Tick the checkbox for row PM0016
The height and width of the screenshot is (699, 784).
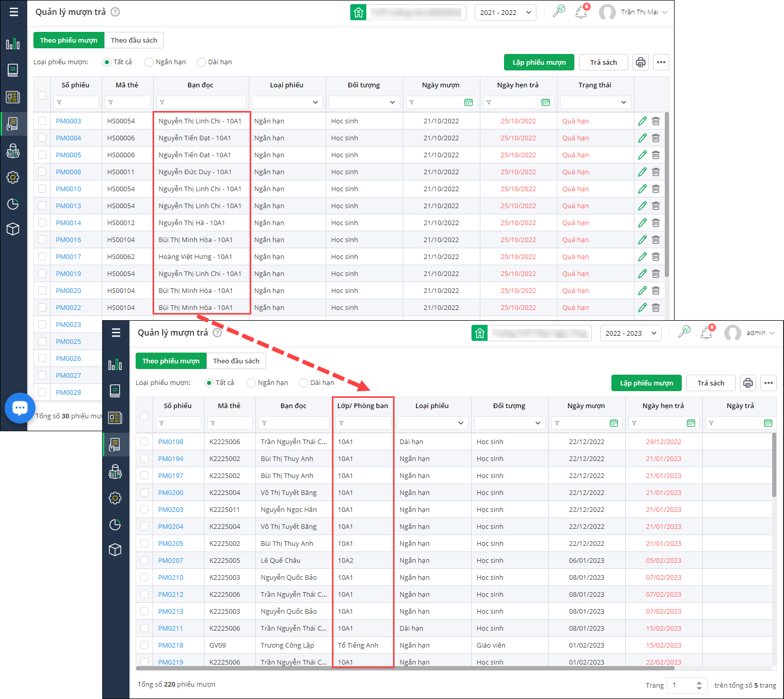[42, 240]
